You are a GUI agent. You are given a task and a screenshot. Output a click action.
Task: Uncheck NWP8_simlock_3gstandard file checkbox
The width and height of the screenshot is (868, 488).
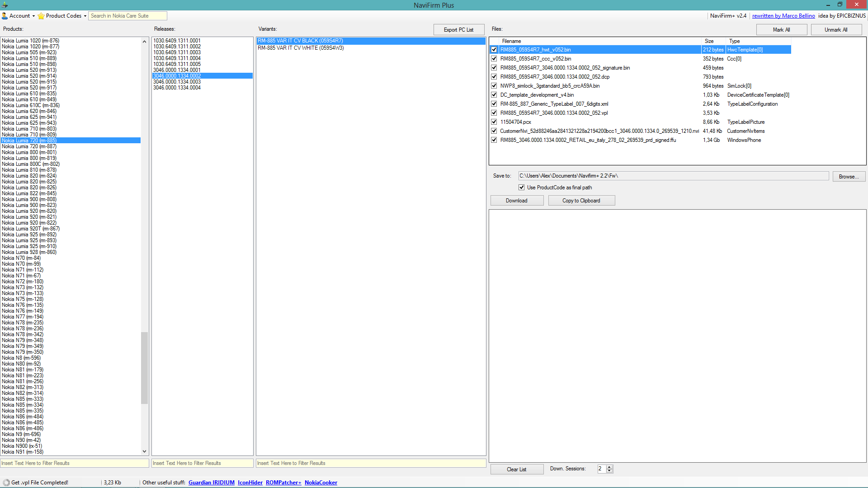494,86
